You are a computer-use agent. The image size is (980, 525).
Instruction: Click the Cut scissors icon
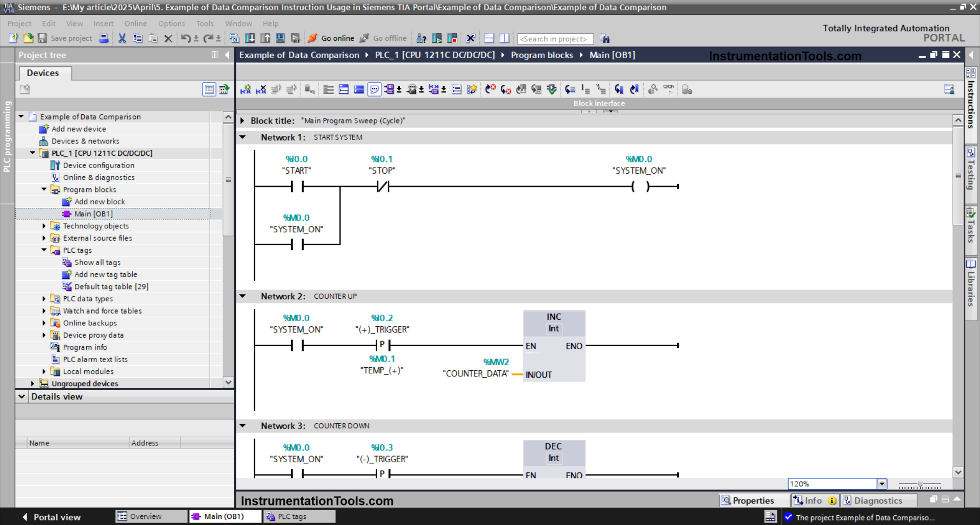pos(122,38)
